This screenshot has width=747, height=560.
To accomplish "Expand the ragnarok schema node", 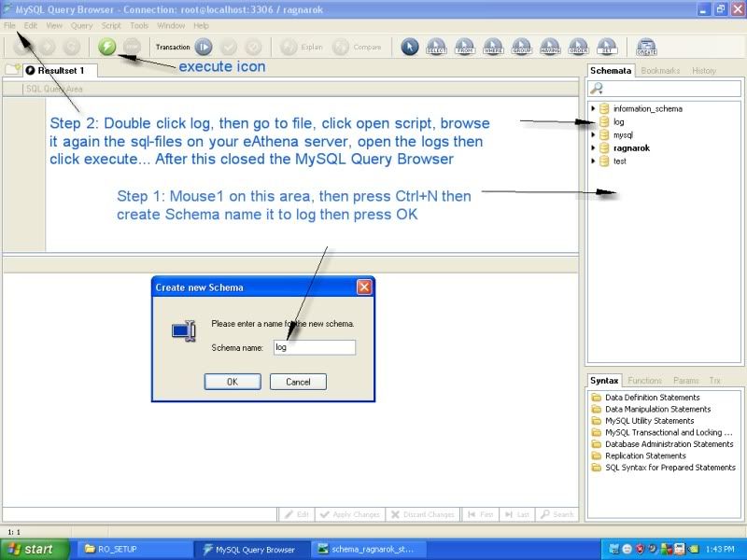I will tap(593, 148).
